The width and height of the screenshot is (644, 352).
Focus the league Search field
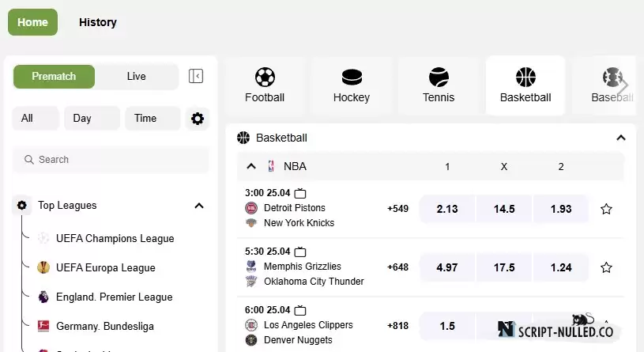tap(111, 160)
